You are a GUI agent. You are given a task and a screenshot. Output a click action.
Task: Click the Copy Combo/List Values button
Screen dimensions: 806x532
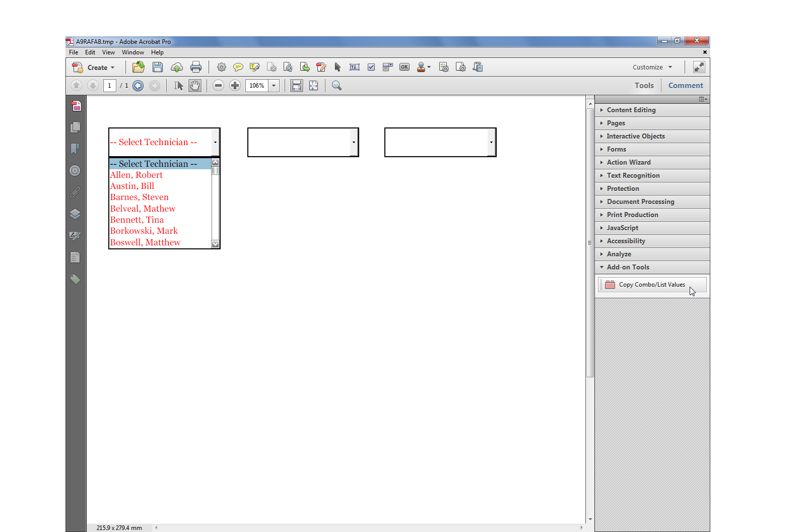point(651,284)
